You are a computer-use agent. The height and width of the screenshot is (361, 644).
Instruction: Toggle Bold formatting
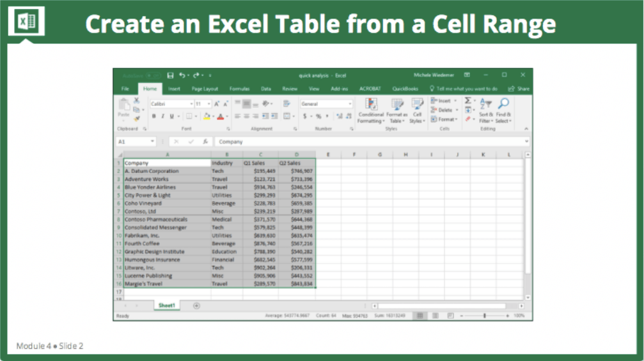(154, 116)
